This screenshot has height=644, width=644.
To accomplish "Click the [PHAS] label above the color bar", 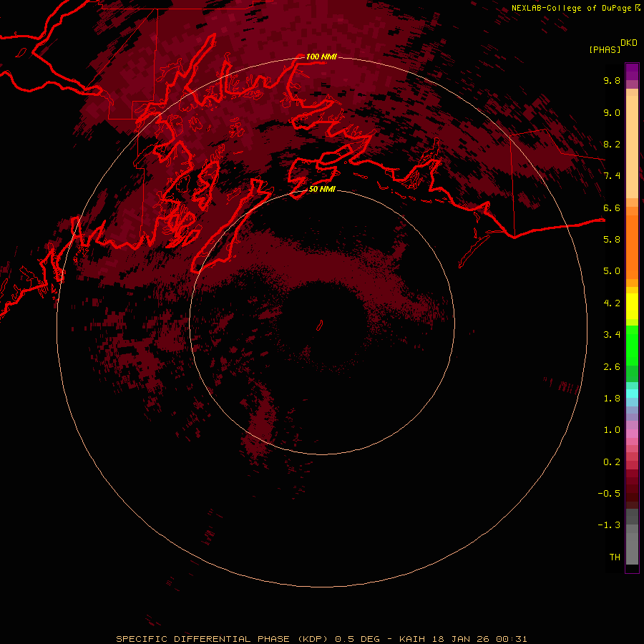I will [605, 49].
